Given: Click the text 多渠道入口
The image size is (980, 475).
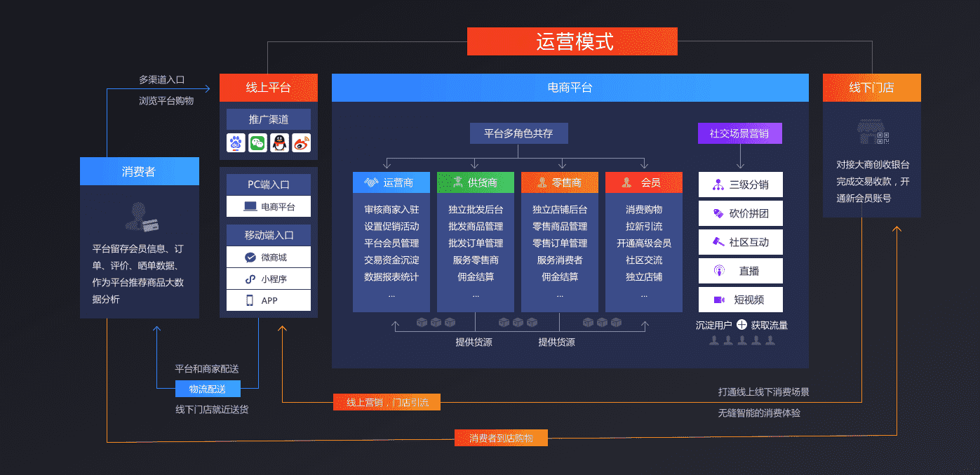Looking at the screenshot, I should [x=162, y=80].
